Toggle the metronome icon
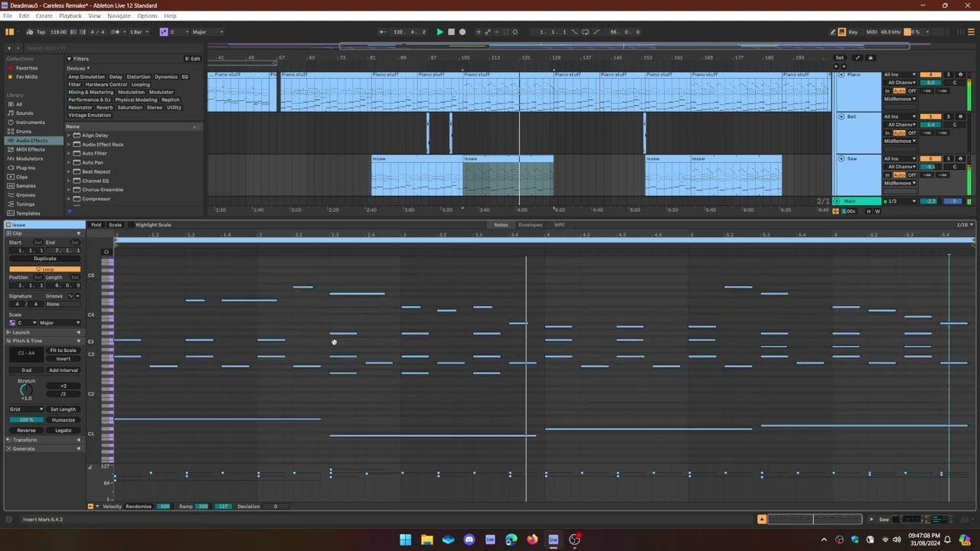The height and width of the screenshot is (551, 980). [116, 32]
